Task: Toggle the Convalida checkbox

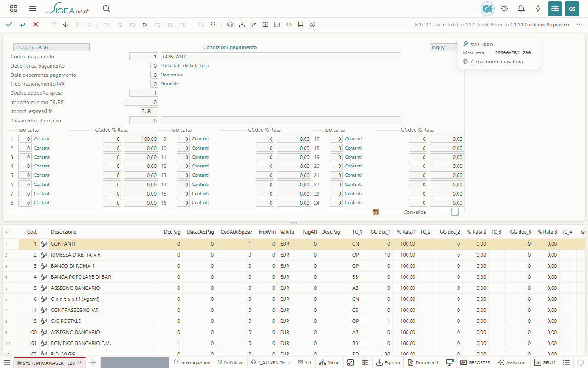Action: tap(455, 212)
